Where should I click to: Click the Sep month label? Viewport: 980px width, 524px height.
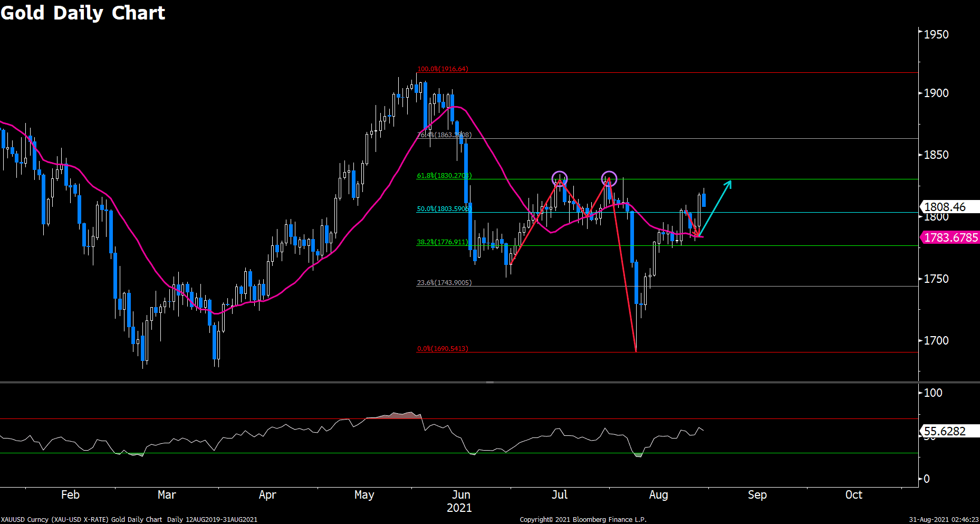(757, 495)
